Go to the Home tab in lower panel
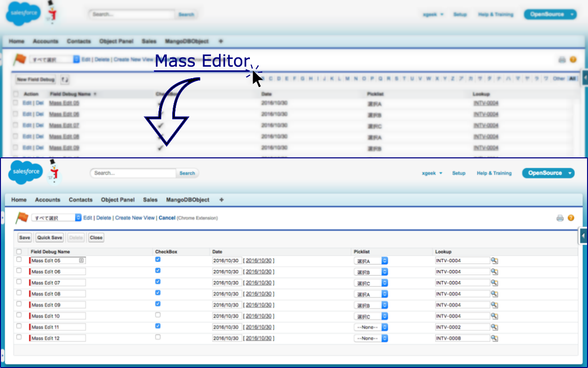Image resolution: width=588 pixels, height=368 pixels. (x=19, y=200)
